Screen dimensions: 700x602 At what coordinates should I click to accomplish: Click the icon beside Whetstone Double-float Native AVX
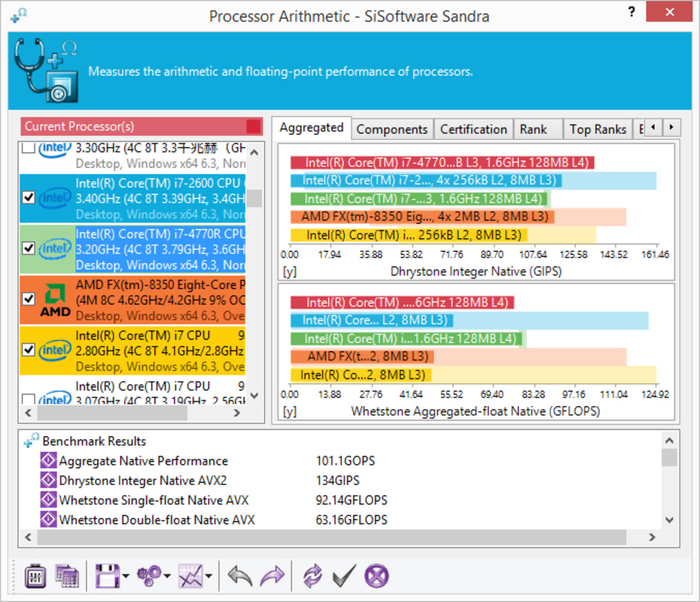[x=49, y=519]
